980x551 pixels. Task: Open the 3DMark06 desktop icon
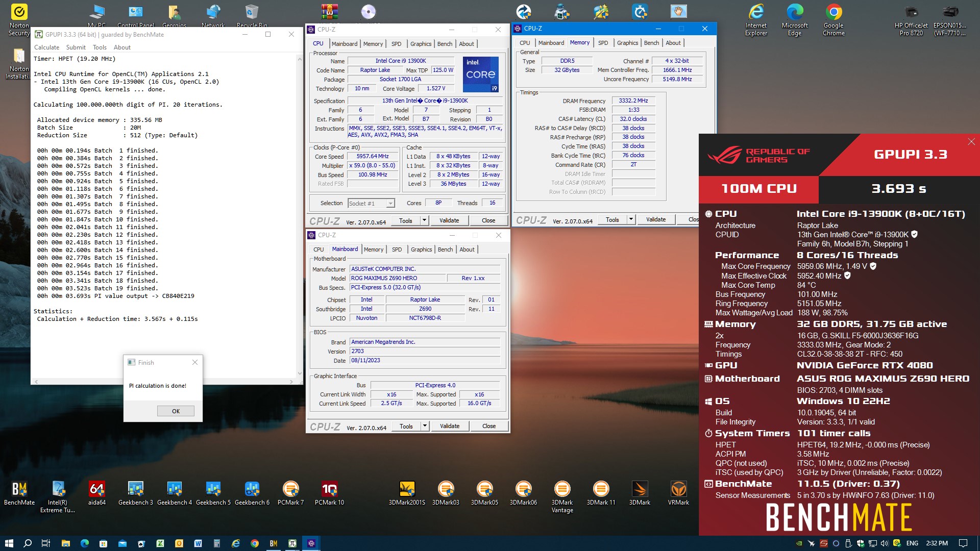[523, 493]
